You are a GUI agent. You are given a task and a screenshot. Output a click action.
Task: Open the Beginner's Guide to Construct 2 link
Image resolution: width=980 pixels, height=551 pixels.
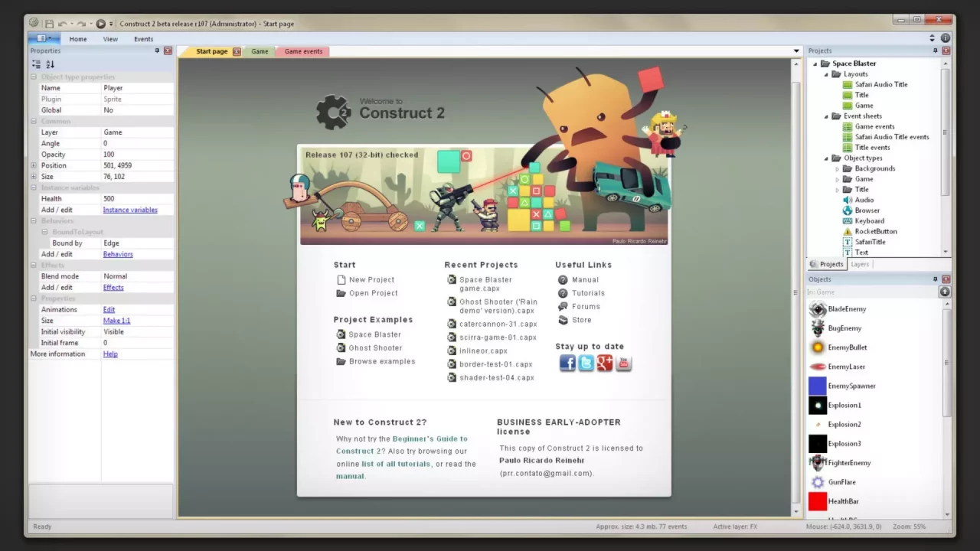(x=429, y=439)
